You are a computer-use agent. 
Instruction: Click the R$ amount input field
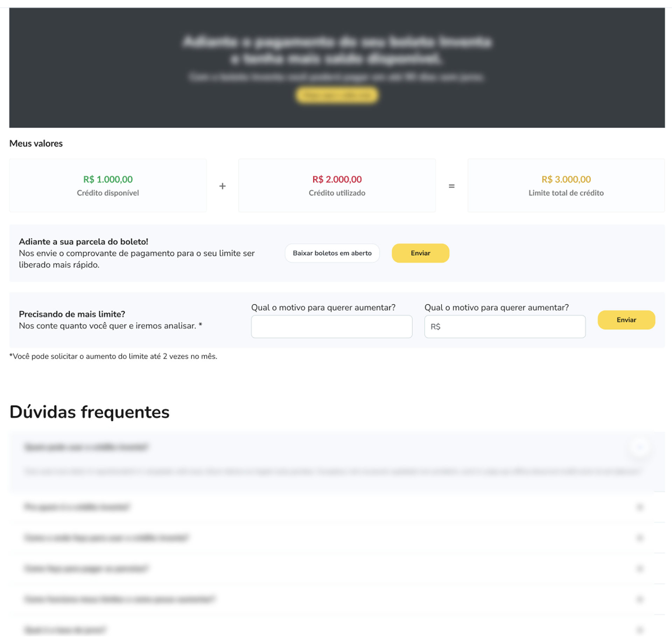click(x=505, y=326)
